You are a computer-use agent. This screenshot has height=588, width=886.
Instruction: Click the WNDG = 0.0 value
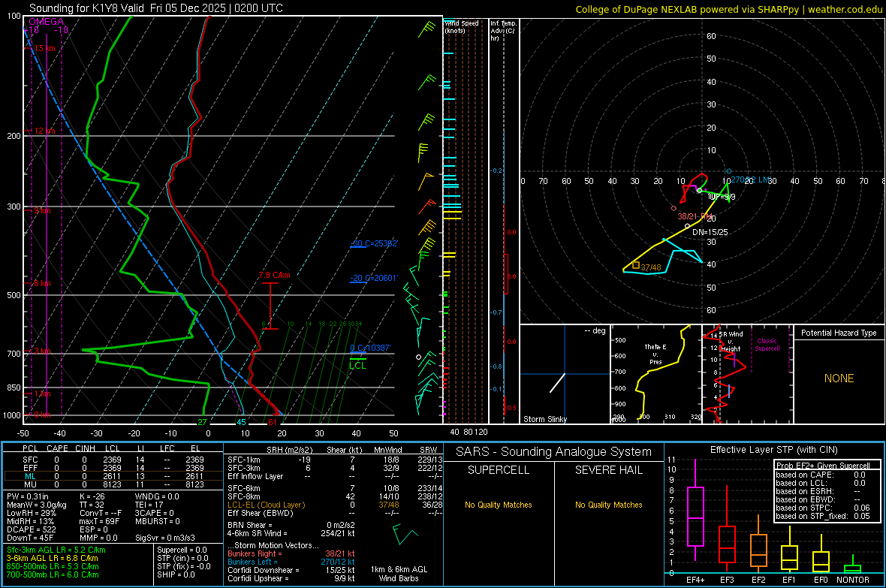tap(157, 496)
